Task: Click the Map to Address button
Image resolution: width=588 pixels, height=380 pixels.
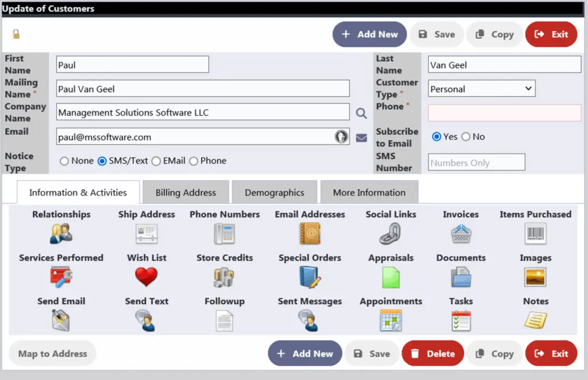Action: [x=52, y=353]
